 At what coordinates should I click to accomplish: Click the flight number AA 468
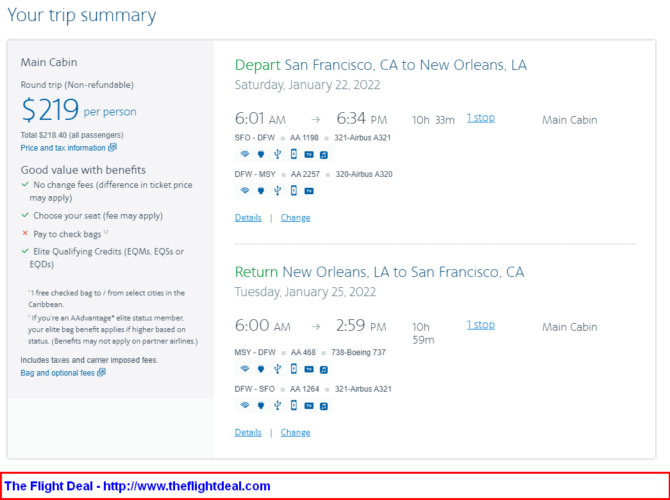[x=303, y=353]
